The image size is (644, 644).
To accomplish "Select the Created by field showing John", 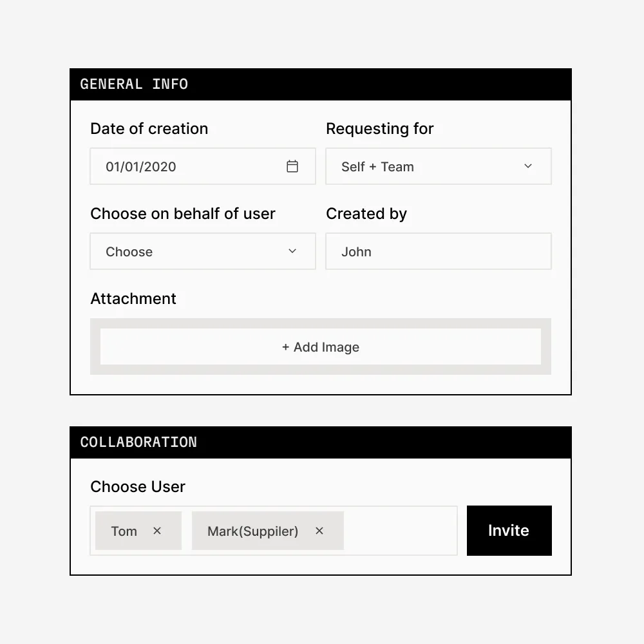I will pyautogui.click(x=439, y=251).
